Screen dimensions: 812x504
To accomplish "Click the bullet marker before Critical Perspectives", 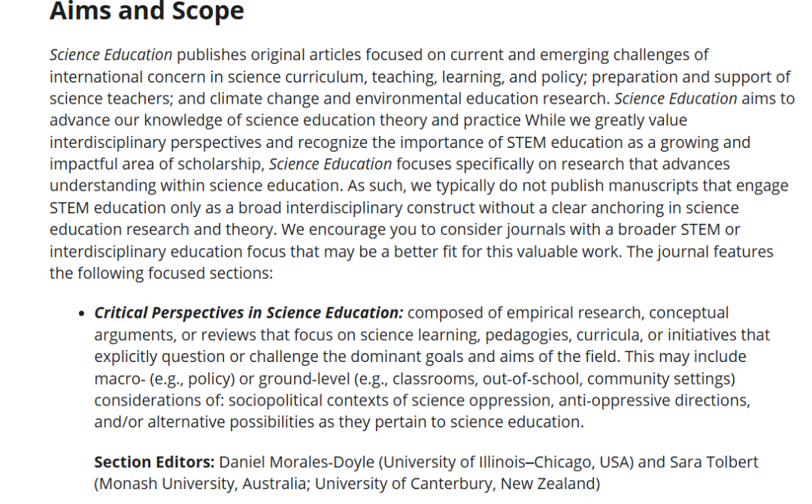I will coord(82,313).
